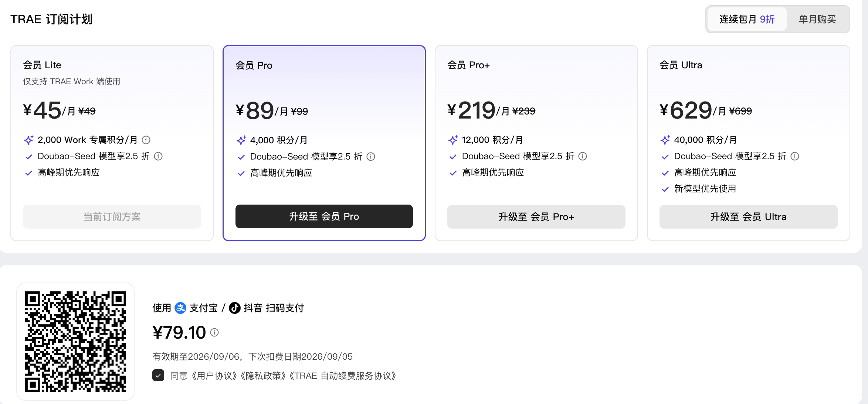Click sparkle icon beside 40,000 积分/月
This screenshot has width=868, height=404.
[665, 140]
